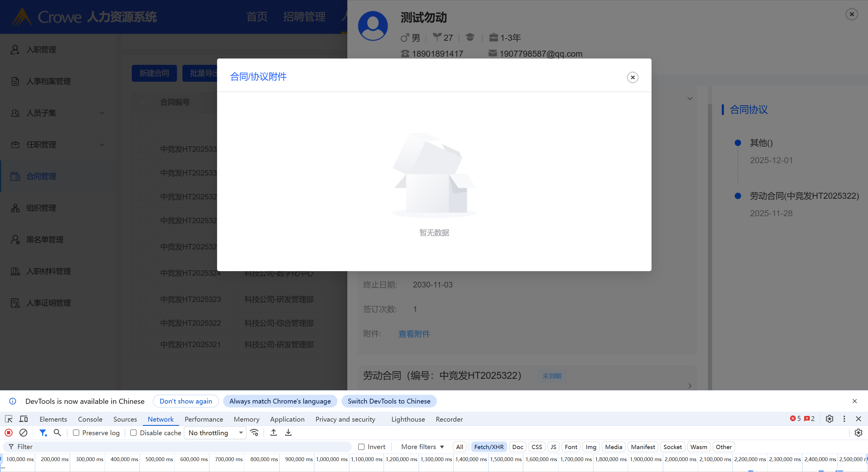
Task: Switch to the Console tab
Action: (90, 420)
